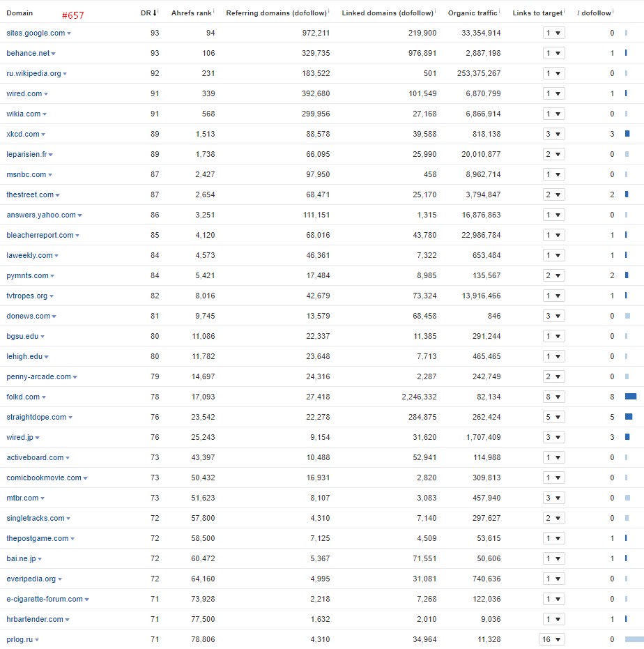Open the caret menu beside bgsu.edu

click(x=43, y=337)
